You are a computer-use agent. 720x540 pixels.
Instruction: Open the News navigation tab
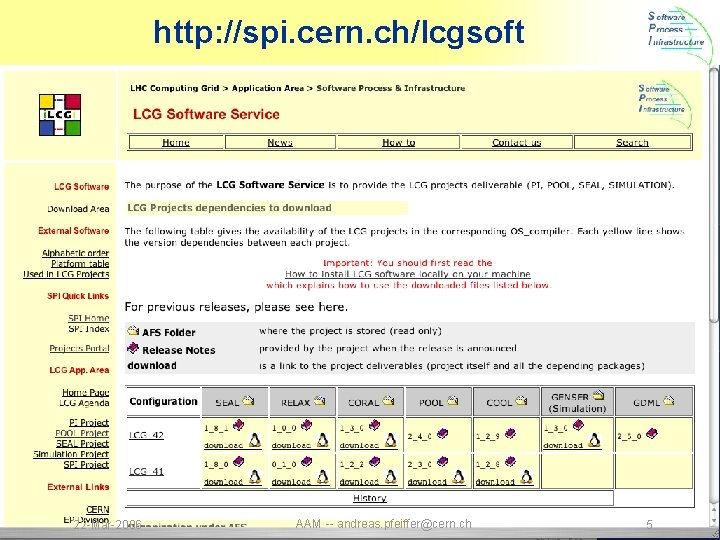click(280, 142)
